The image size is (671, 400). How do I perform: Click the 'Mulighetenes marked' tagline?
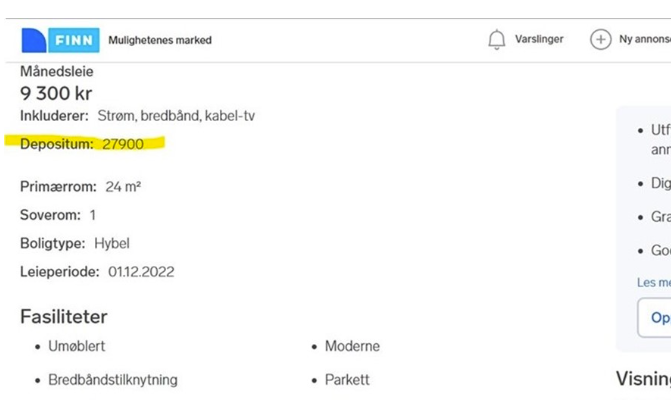tap(160, 41)
